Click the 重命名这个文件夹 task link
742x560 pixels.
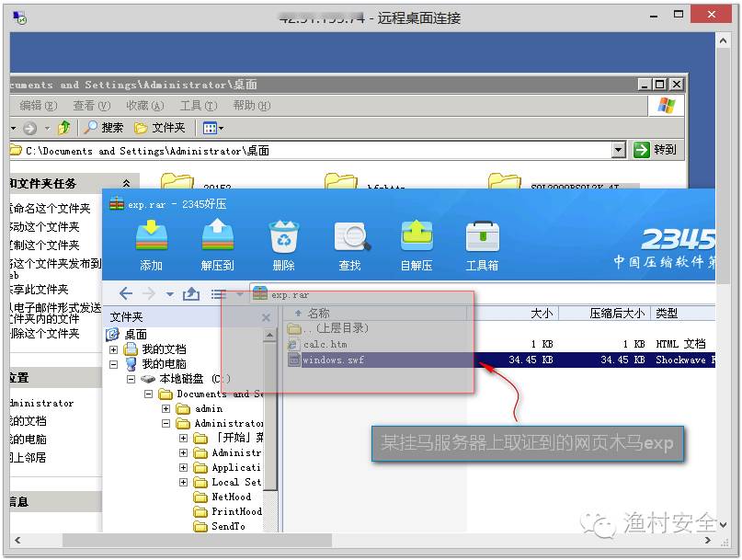pyautogui.click(x=51, y=209)
